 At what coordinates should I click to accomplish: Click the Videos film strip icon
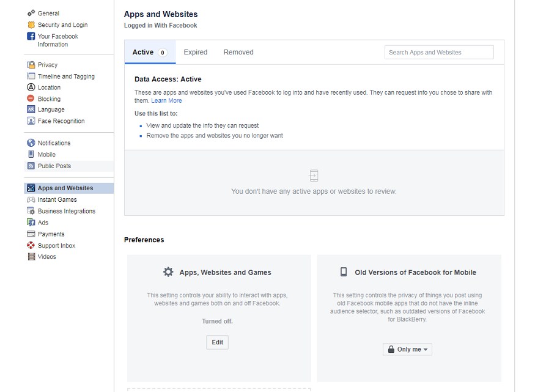(31, 257)
